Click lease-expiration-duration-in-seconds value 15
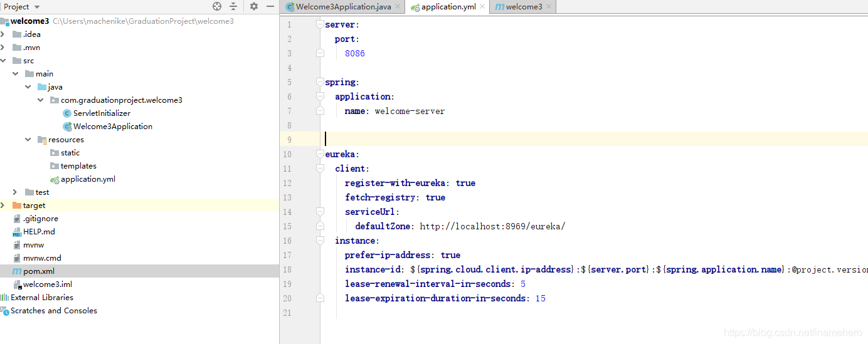This screenshot has height=344, width=868. coord(541,298)
